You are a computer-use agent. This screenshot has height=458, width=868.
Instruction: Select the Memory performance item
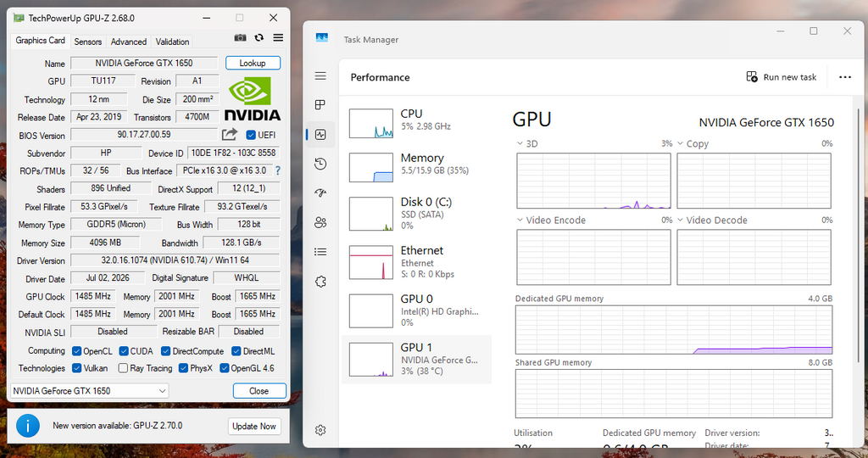click(x=416, y=167)
